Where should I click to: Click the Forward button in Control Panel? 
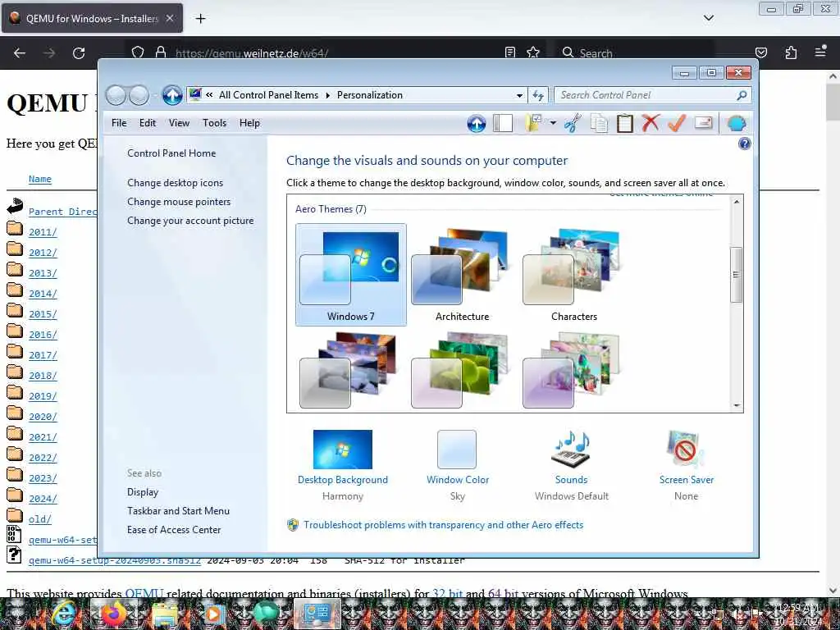coord(139,95)
